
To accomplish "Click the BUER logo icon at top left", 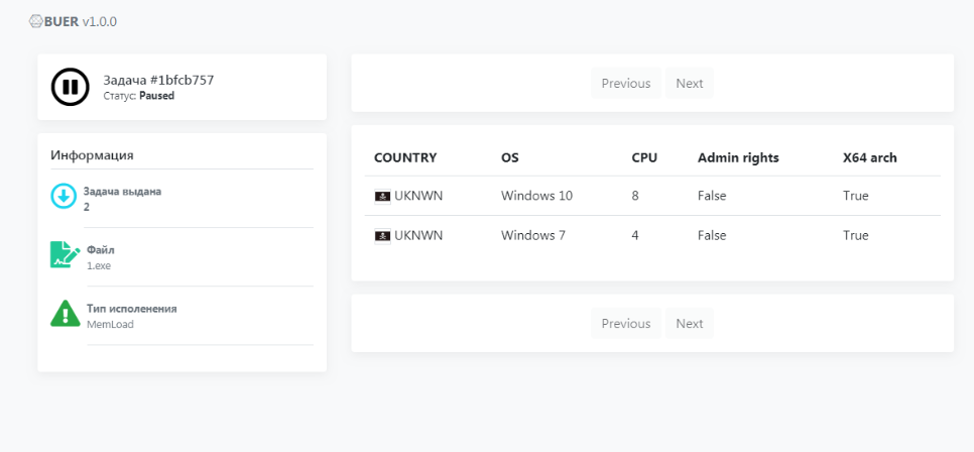I will tap(36, 22).
